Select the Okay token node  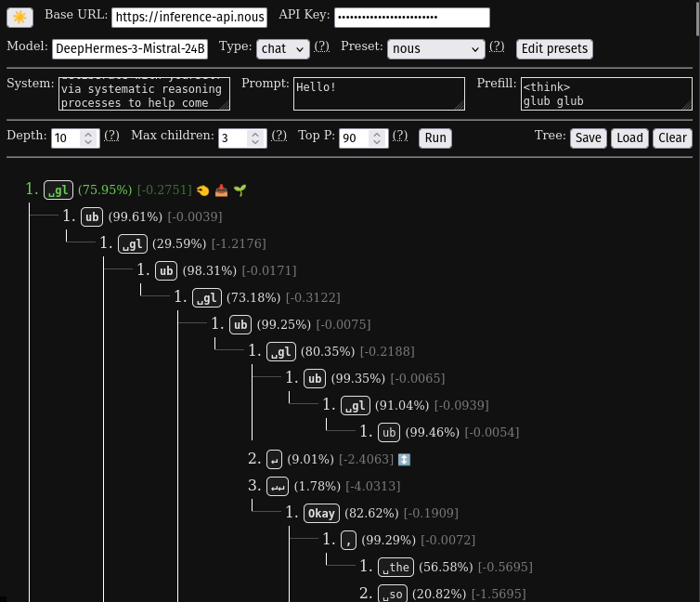(321, 513)
